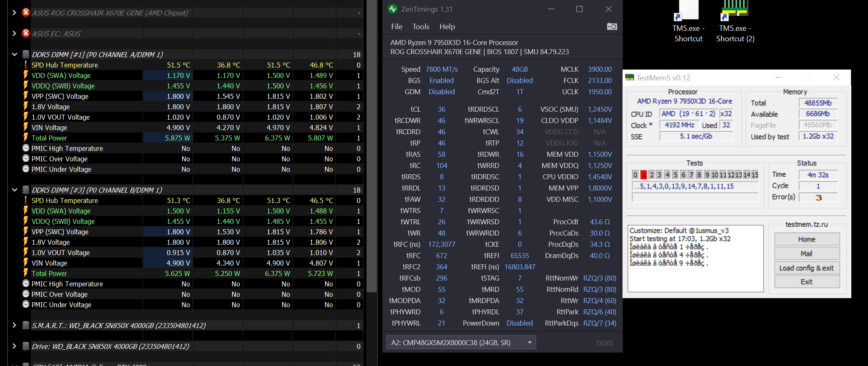Screen dimensions: 868x366
Task: Click the test order sequence field
Action: (x=695, y=186)
